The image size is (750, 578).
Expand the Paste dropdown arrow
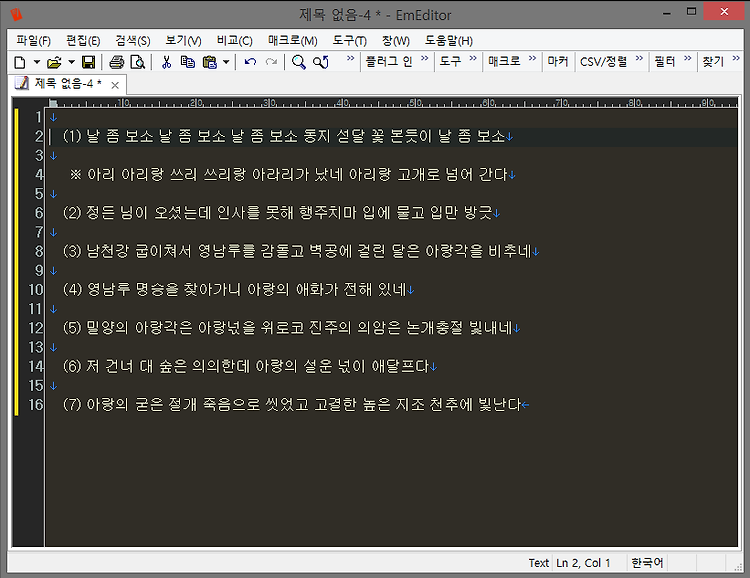pyautogui.click(x=226, y=62)
